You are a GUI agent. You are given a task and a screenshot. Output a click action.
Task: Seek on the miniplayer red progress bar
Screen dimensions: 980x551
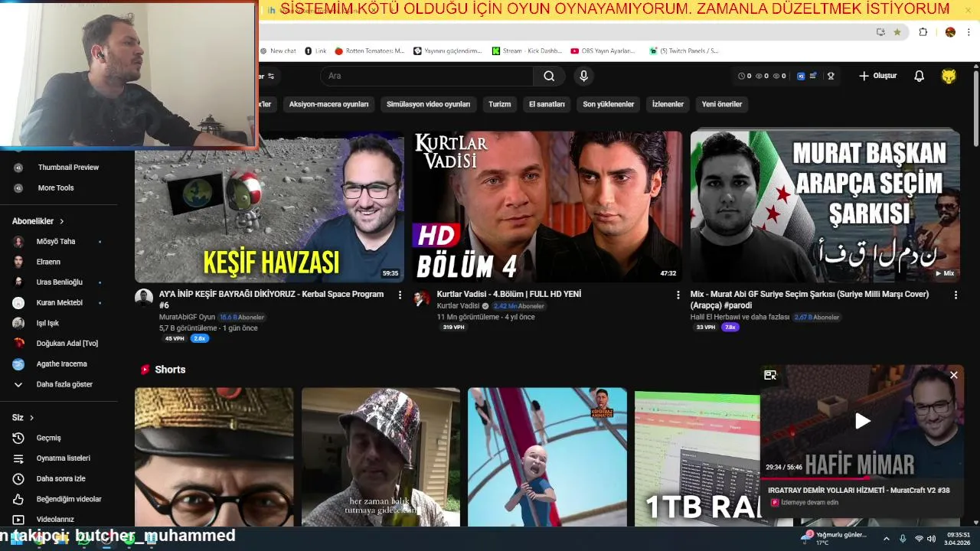[x=862, y=478]
